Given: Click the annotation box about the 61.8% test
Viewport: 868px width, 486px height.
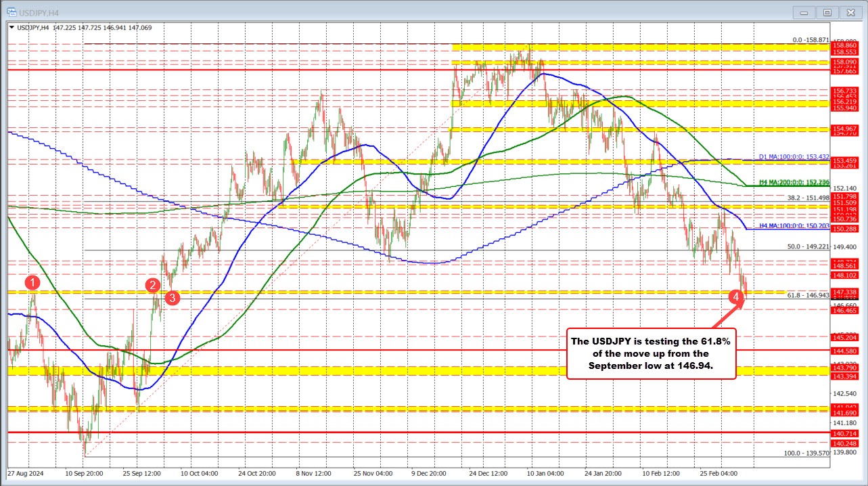Looking at the screenshot, I should tap(650, 354).
